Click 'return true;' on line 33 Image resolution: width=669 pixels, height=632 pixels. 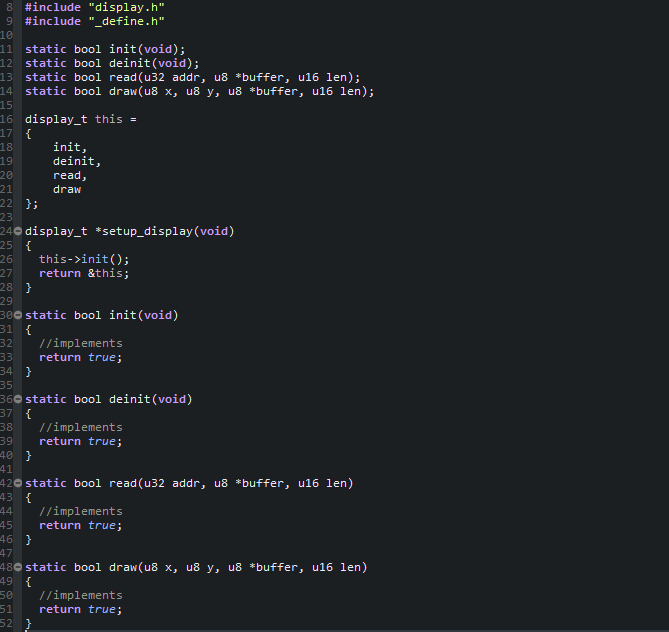tap(81, 358)
